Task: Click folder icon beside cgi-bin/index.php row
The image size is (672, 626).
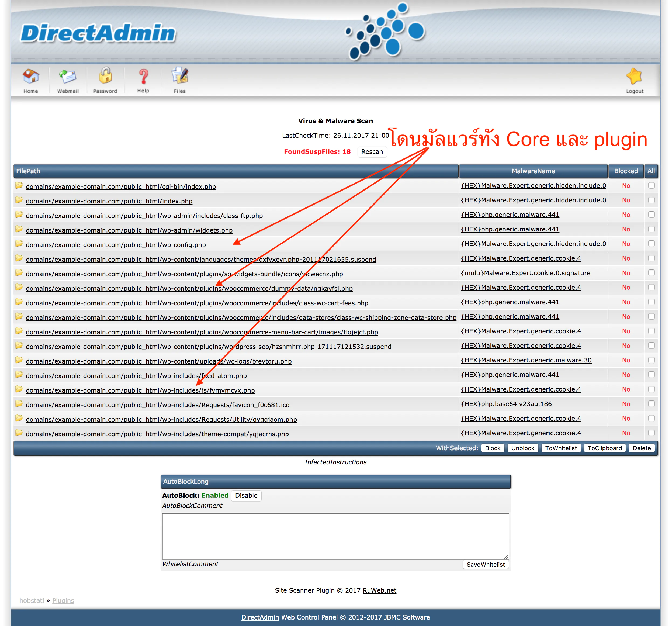Action: 19,186
